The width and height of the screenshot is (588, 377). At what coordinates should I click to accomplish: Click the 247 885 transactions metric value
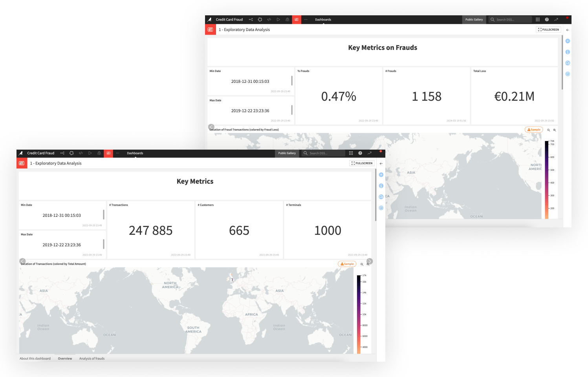(x=151, y=231)
